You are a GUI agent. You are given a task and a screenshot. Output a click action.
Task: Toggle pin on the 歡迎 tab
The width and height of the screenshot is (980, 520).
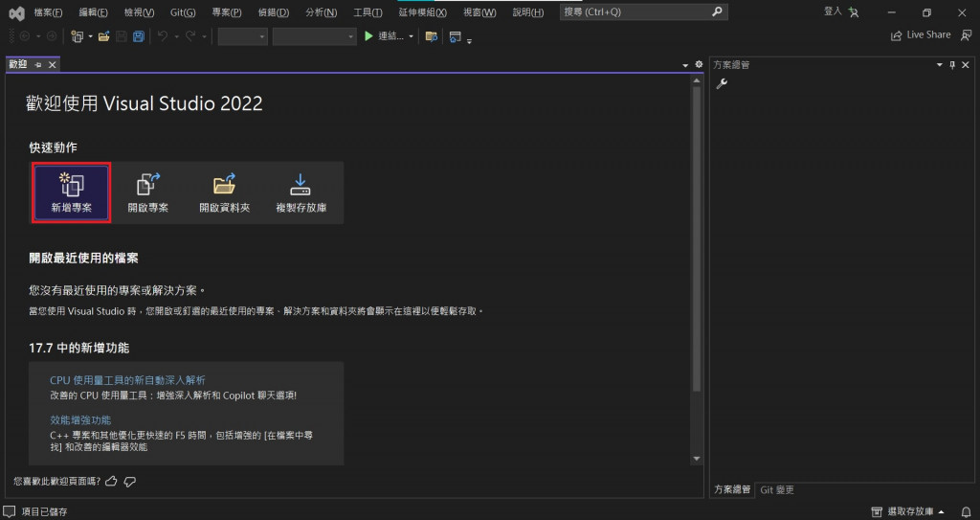click(x=38, y=65)
